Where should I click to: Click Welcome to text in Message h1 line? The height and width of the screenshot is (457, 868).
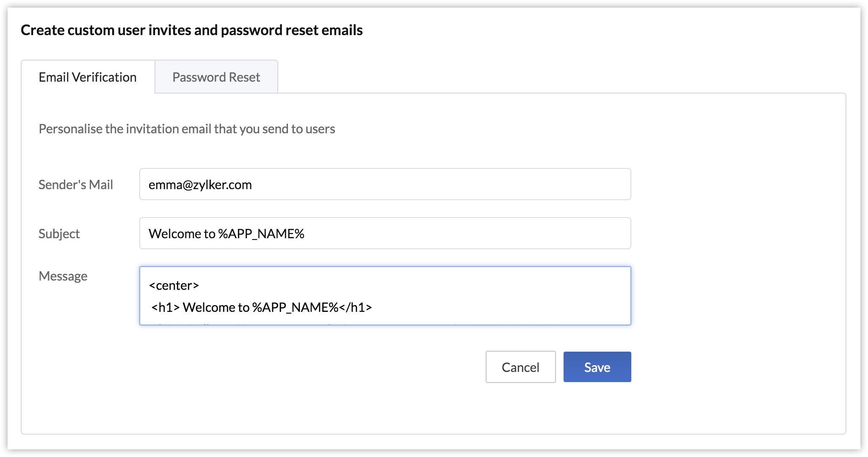pos(216,308)
